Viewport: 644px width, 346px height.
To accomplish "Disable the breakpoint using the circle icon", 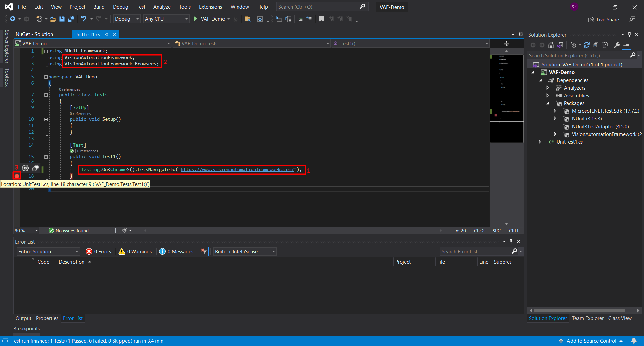I will point(35,168).
